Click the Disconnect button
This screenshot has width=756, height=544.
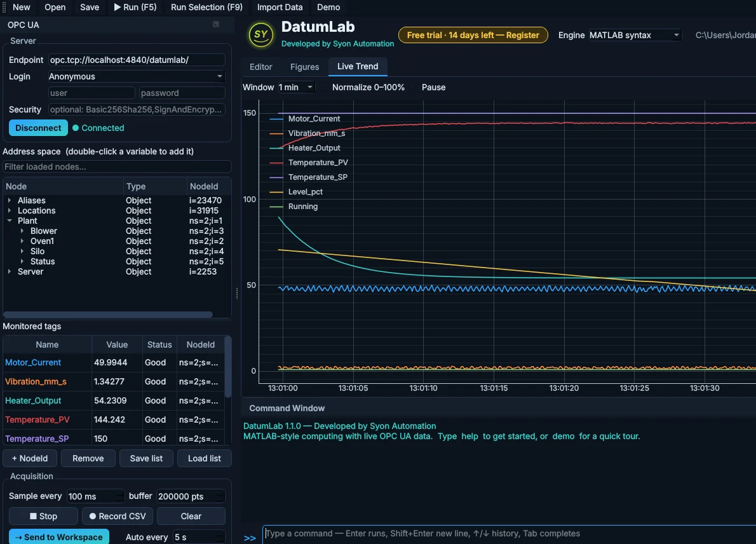(x=38, y=128)
